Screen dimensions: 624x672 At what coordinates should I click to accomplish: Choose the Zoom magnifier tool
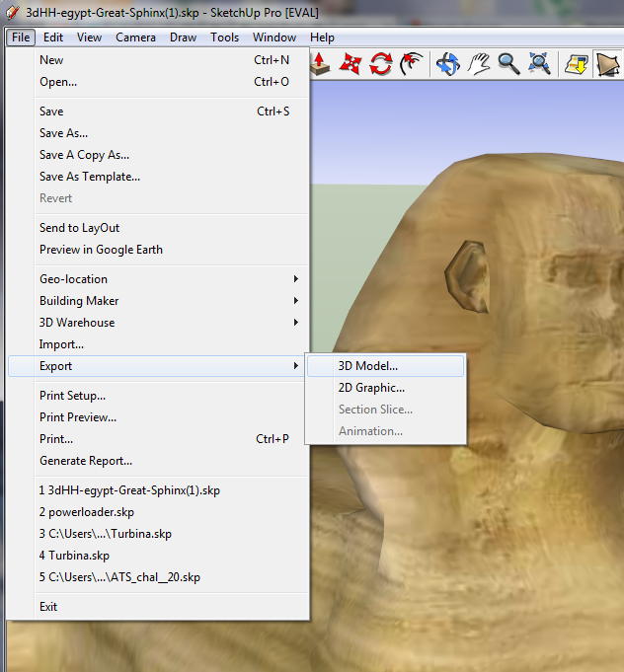[508, 64]
